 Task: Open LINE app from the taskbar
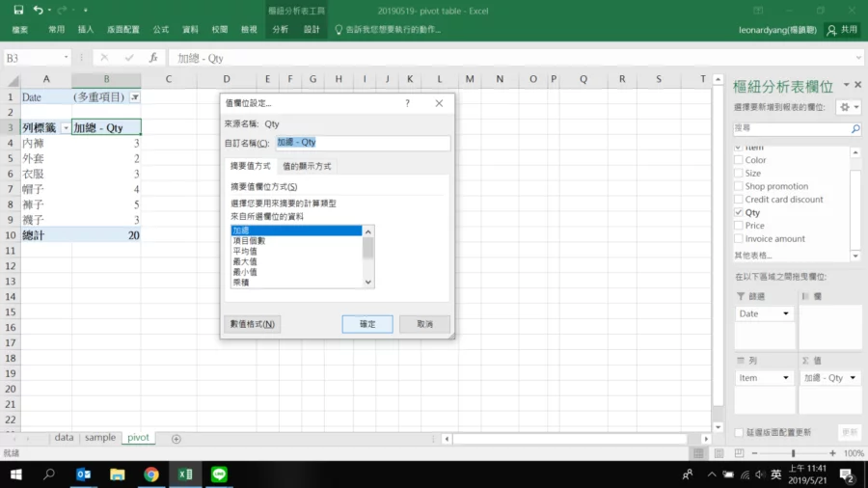[219, 474]
